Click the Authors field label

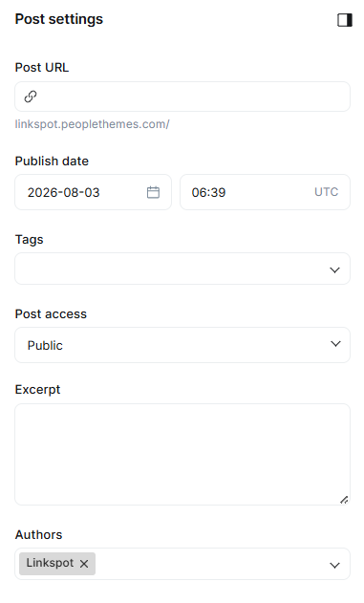pyautogui.click(x=38, y=535)
